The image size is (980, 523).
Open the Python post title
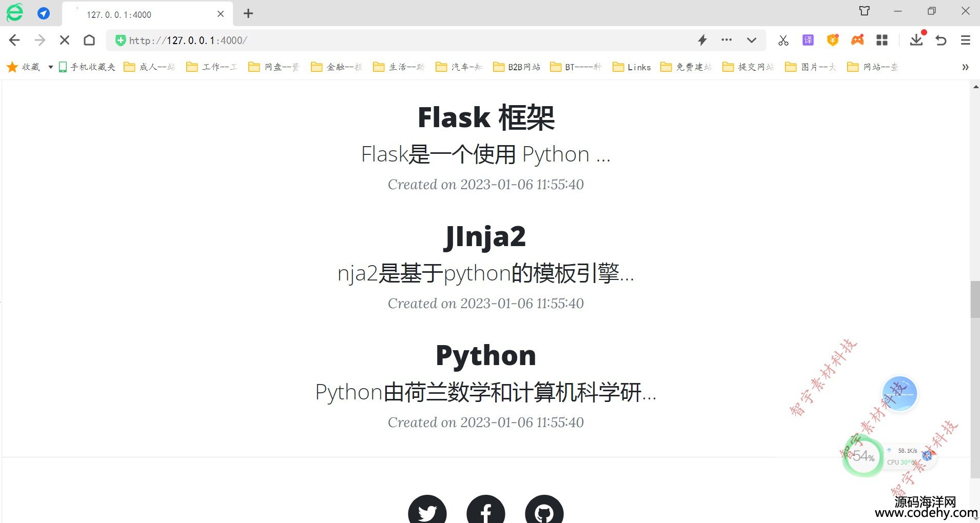coord(486,356)
